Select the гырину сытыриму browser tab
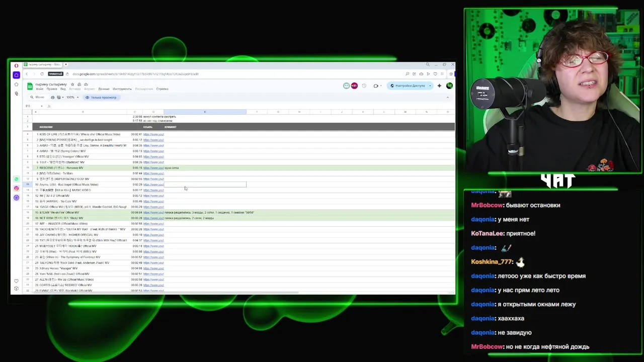 42,64
